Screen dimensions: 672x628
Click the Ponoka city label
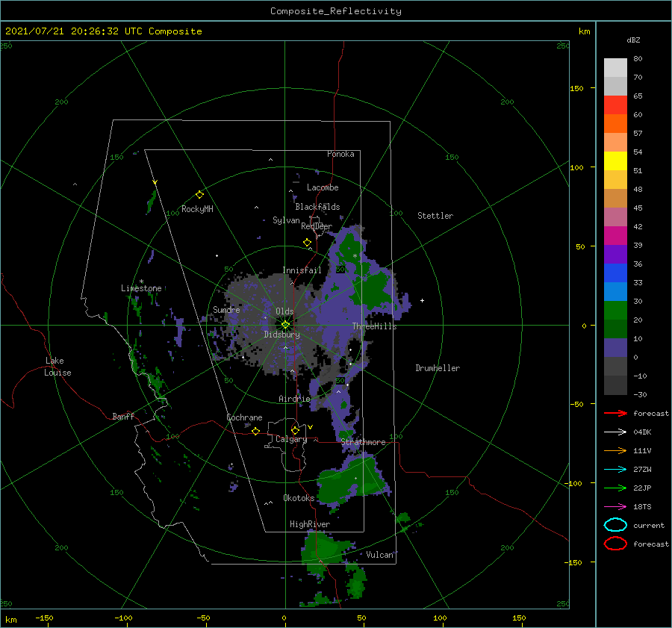(x=340, y=154)
